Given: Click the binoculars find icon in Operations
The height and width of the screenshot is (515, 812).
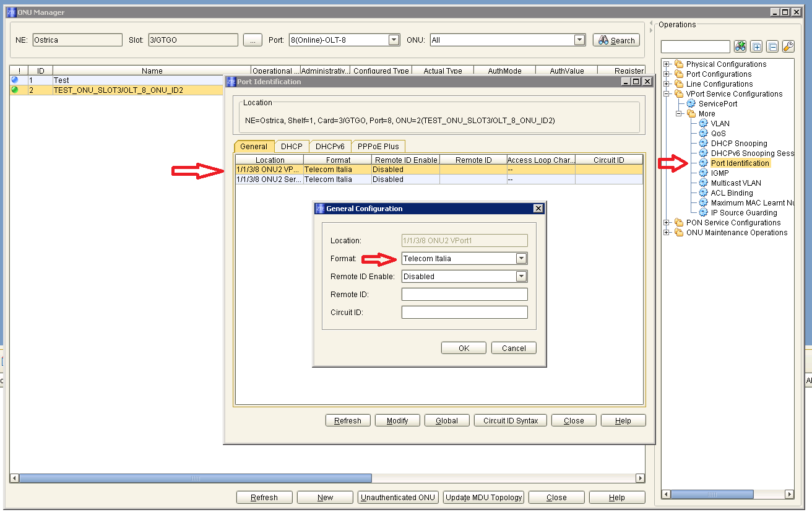Looking at the screenshot, I should (x=740, y=46).
